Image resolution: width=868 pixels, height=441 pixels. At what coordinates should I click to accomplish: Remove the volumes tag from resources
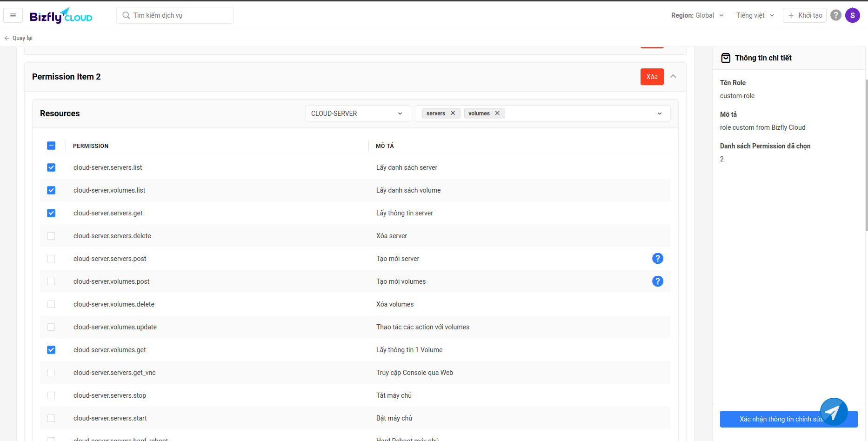pyautogui.click(x=497, y=114)
